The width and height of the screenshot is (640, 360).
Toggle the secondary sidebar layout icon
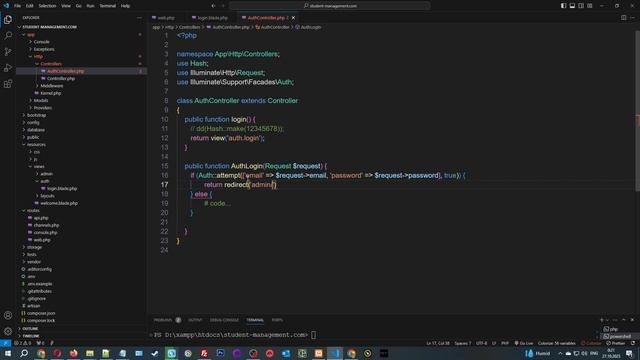click(581, 6)
